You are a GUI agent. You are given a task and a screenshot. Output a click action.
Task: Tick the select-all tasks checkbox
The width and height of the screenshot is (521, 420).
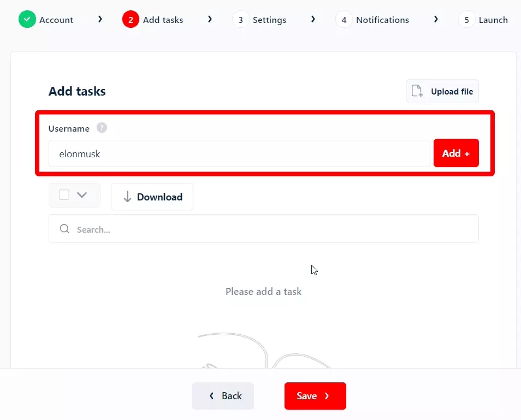tap(64, 195)
